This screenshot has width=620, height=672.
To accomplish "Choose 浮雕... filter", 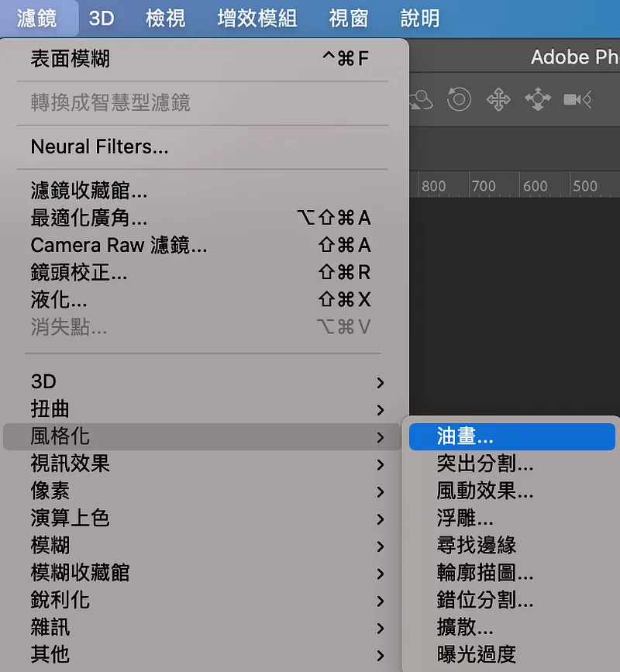I will (512, 519).
